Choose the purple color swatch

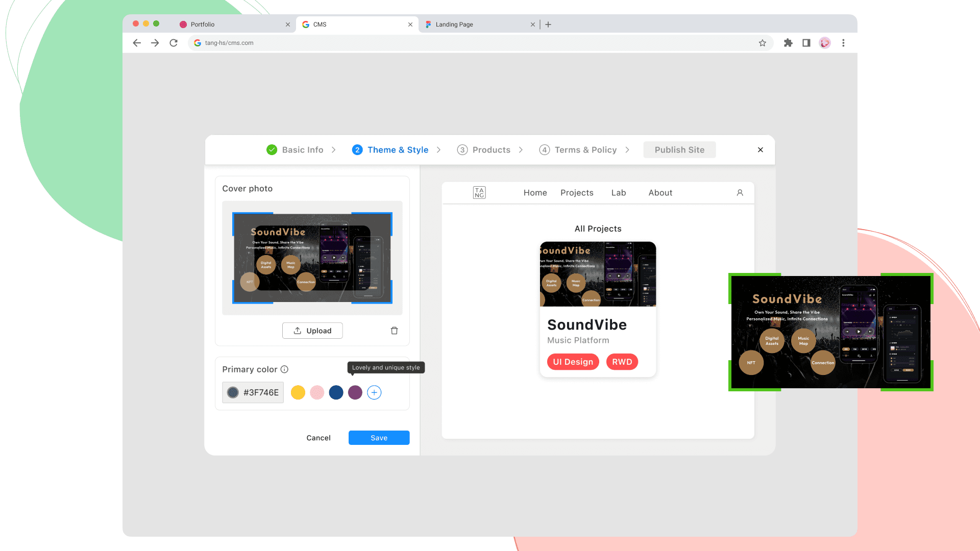355,392
